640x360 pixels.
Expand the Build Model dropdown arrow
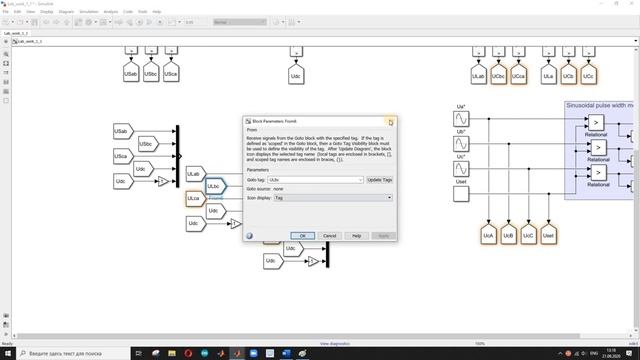pos(299,22)
